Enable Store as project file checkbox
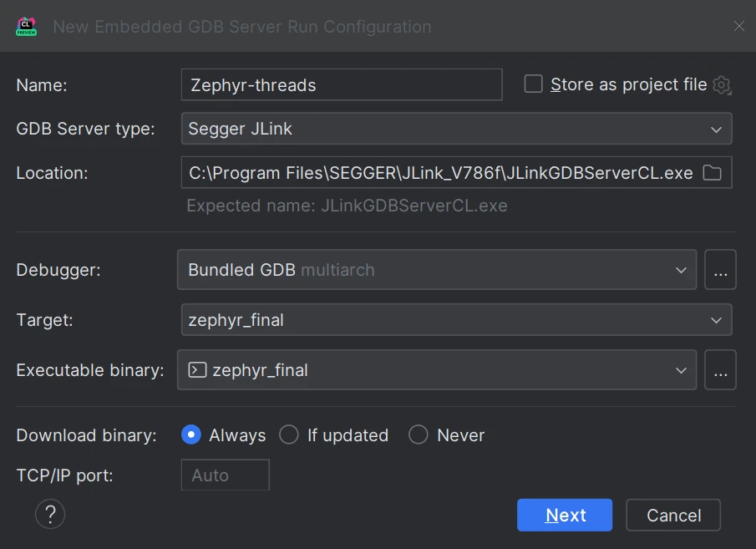This screenshot has width=756, height=549. (x=533, y=84)
